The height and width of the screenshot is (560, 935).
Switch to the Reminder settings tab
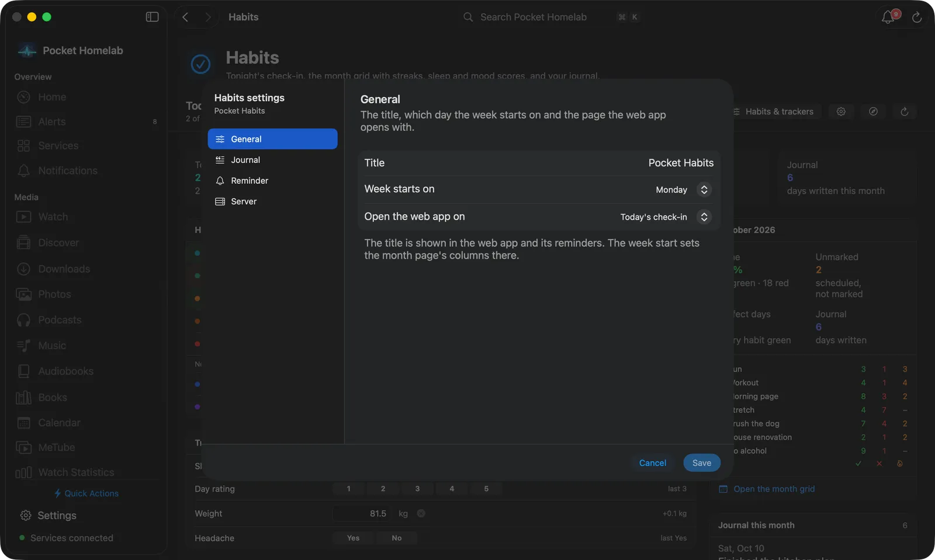pos(272,181)
